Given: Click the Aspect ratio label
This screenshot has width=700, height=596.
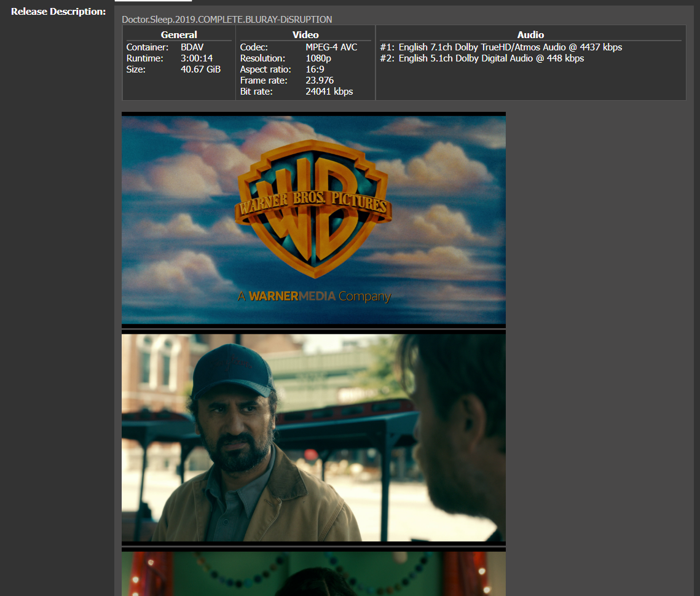Looking at the screenshot, I should pyautogui.click(x=265, y=69).
